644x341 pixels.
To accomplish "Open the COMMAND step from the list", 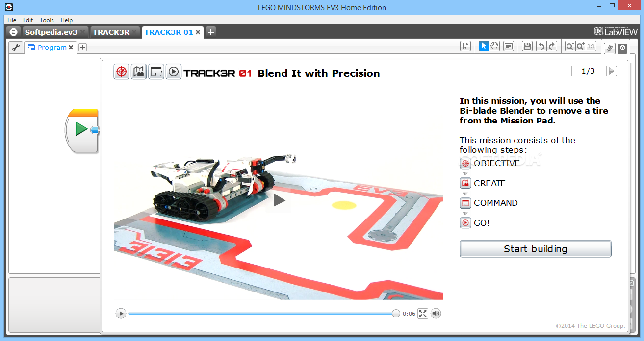I will (x=489, y=203).
